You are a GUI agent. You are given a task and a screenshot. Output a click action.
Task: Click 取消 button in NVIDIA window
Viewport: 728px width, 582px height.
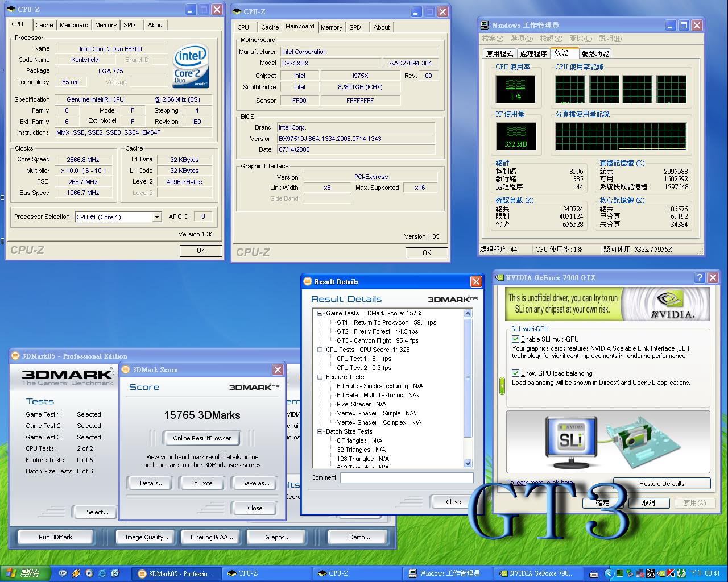pos(648,503)
